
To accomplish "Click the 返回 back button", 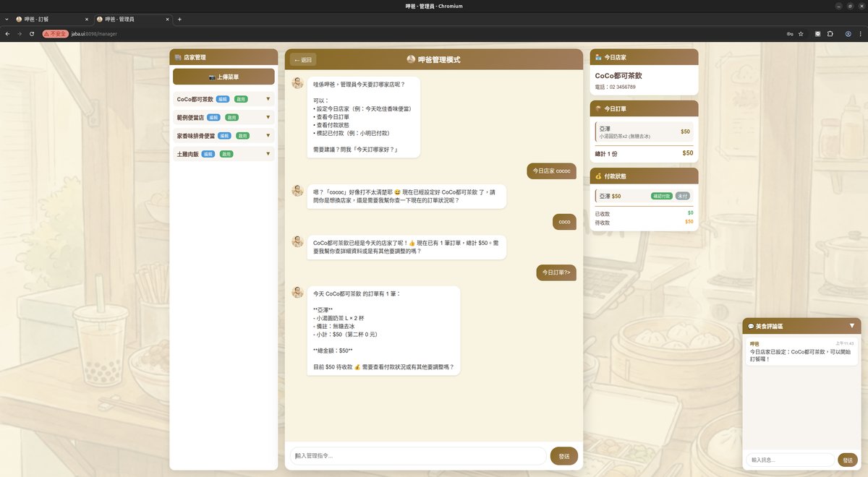I will [x=303, y=60].
